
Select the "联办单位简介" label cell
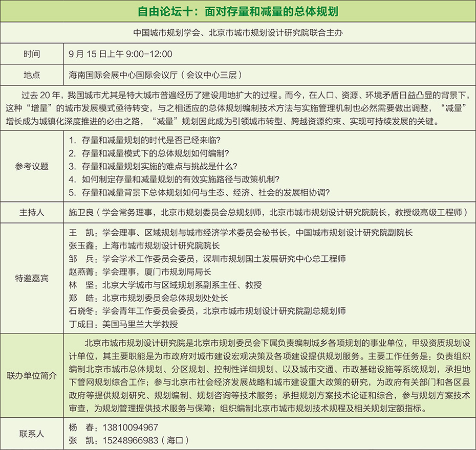(x=32, y=375)
